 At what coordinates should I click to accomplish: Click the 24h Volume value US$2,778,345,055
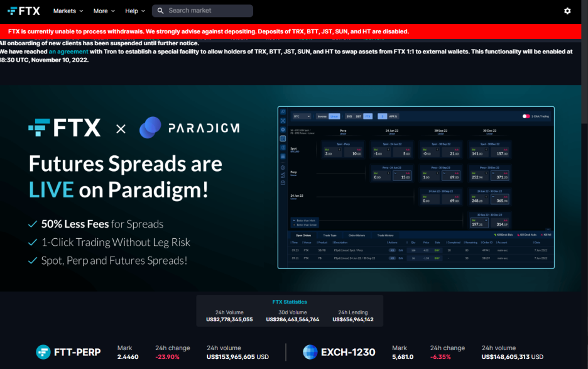(229, 319)
